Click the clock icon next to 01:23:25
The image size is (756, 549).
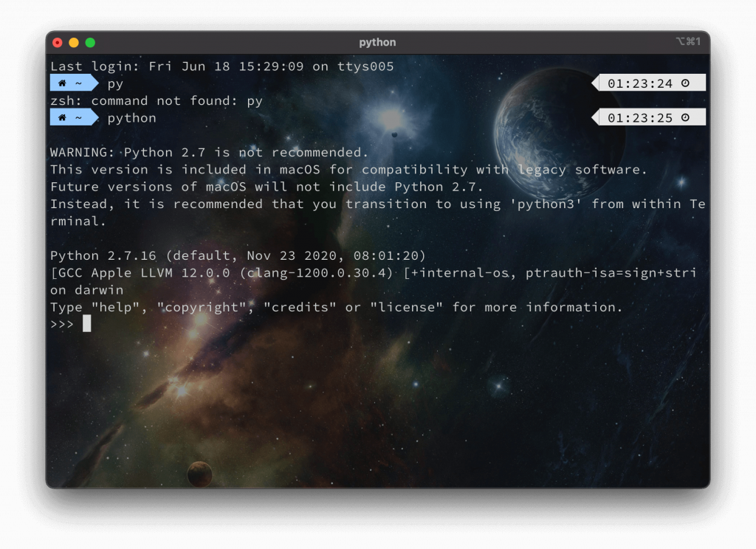(x=685, y=117)
